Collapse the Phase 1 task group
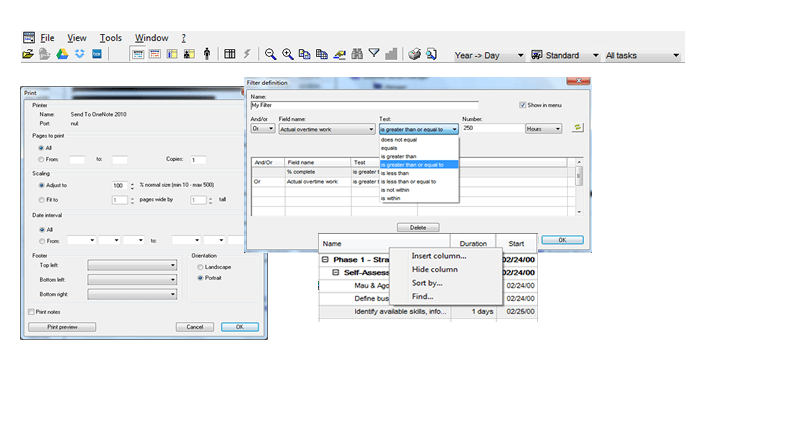The image size is (800, 440). pyautogui.click(x=325, y=260)
